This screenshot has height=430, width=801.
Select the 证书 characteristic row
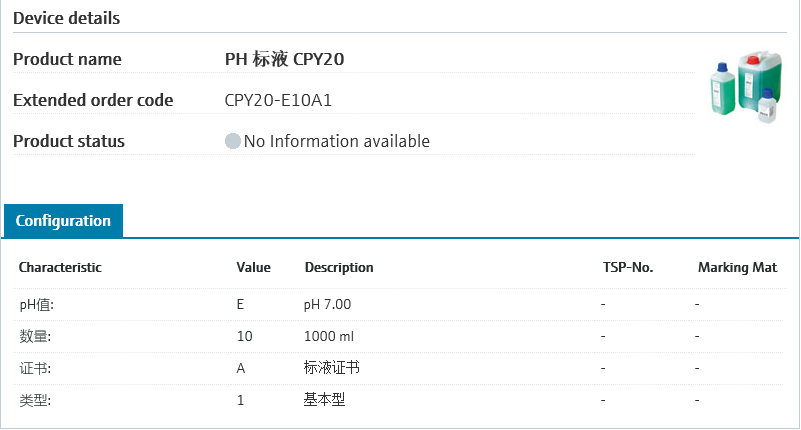pos(35,368)
